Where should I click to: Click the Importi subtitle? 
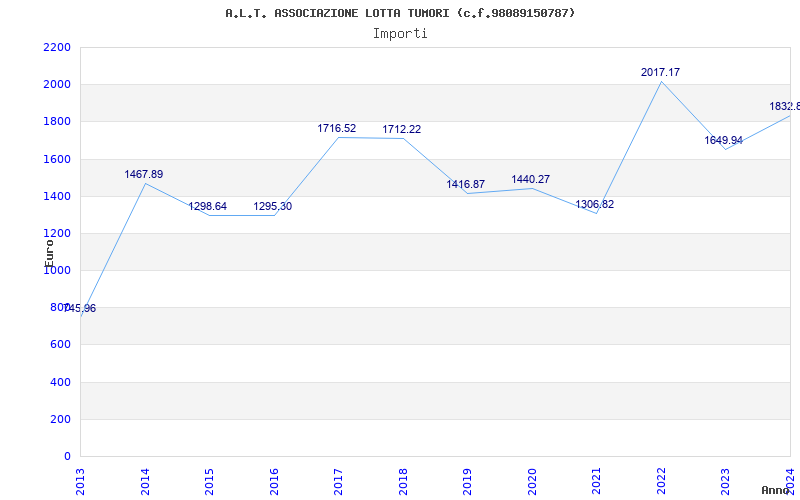(x=400, y=34)
